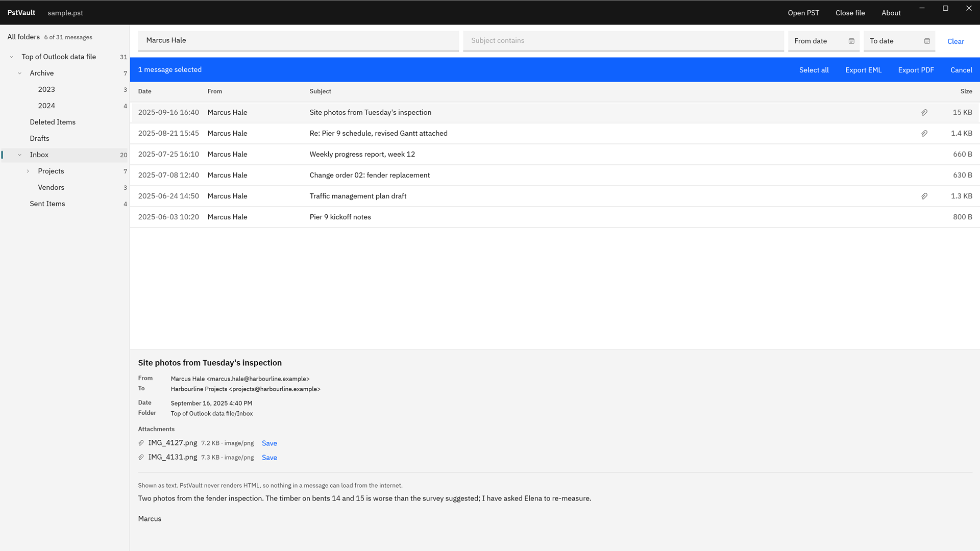This screenshot has width=980, height=551.
Task: Save attachment IMG_4127.png
Action: click(x=269, y=443)
